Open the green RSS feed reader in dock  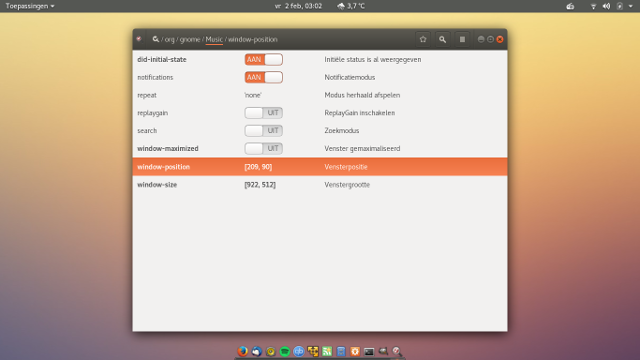[x=327, y=351]
